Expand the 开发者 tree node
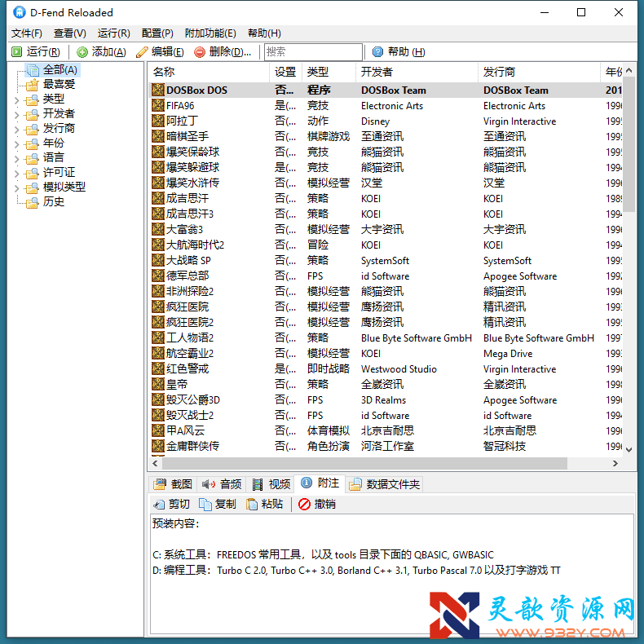 pos(17,115)
